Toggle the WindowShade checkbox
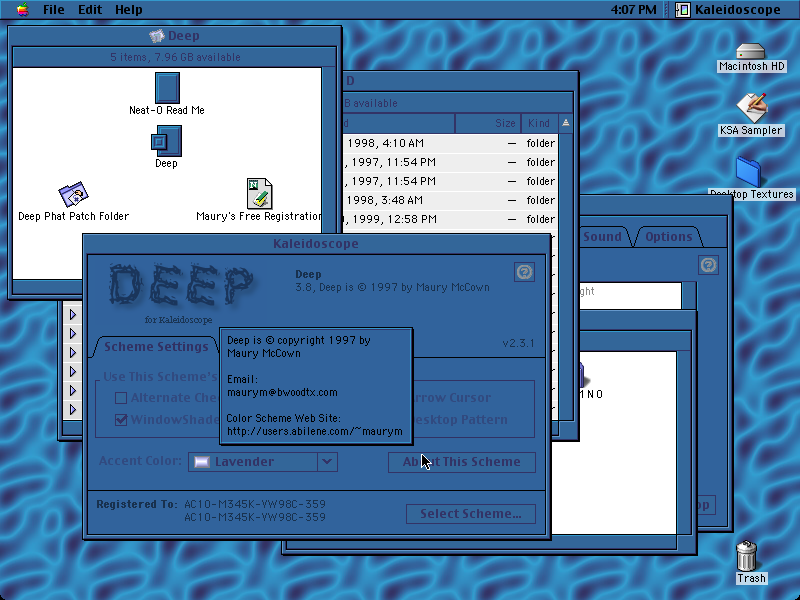800x600 pixels. 121,419
